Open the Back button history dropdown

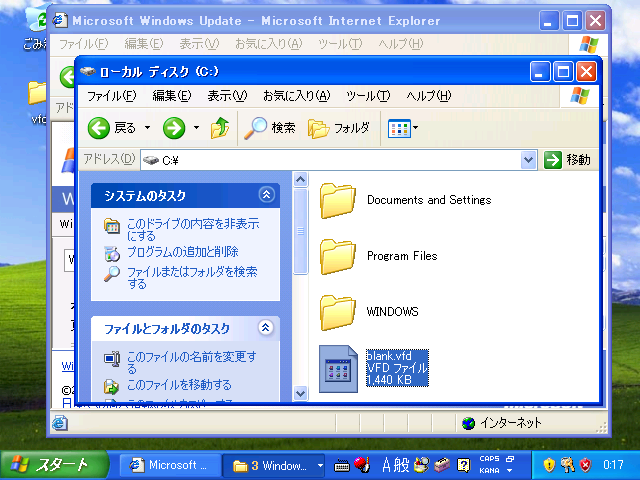coord(147,128)
